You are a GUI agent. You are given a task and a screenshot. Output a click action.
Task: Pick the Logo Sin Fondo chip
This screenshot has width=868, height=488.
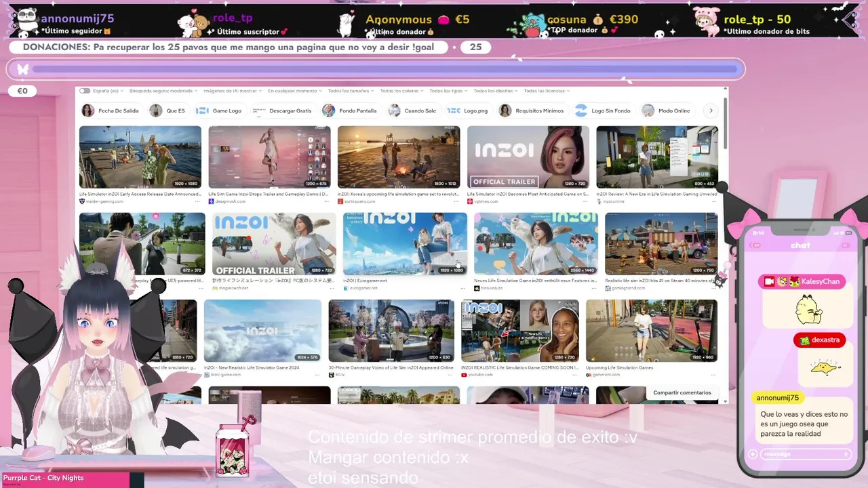(x=603, y=110)
